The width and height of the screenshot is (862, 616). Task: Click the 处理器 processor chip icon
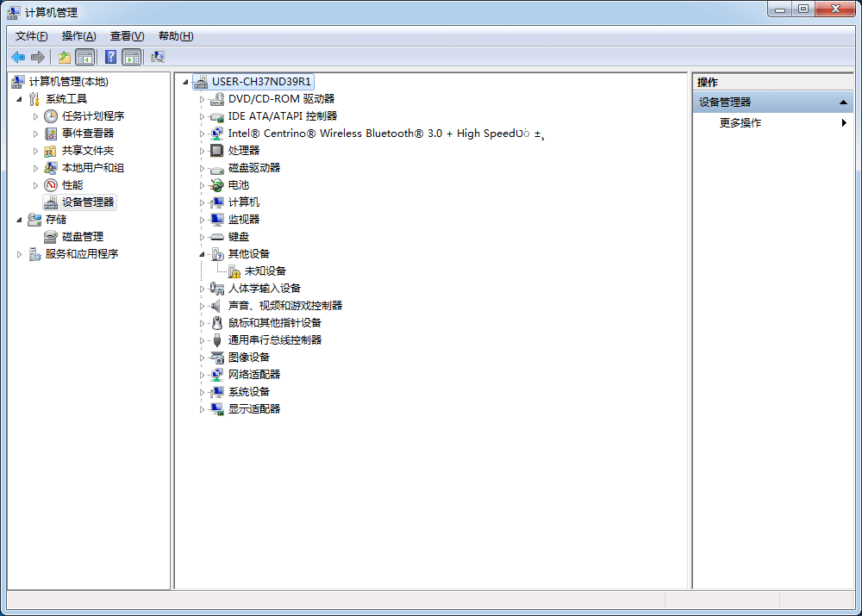coord(217,151)
